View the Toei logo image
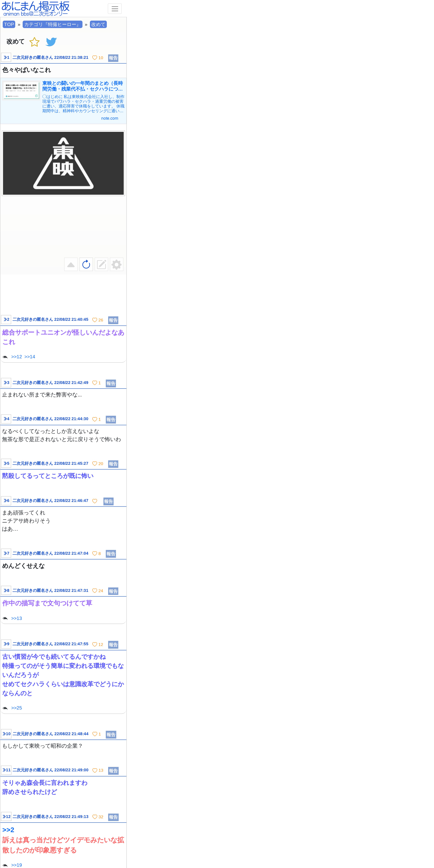This screenshot has width=434, height=868. (63, 163)
